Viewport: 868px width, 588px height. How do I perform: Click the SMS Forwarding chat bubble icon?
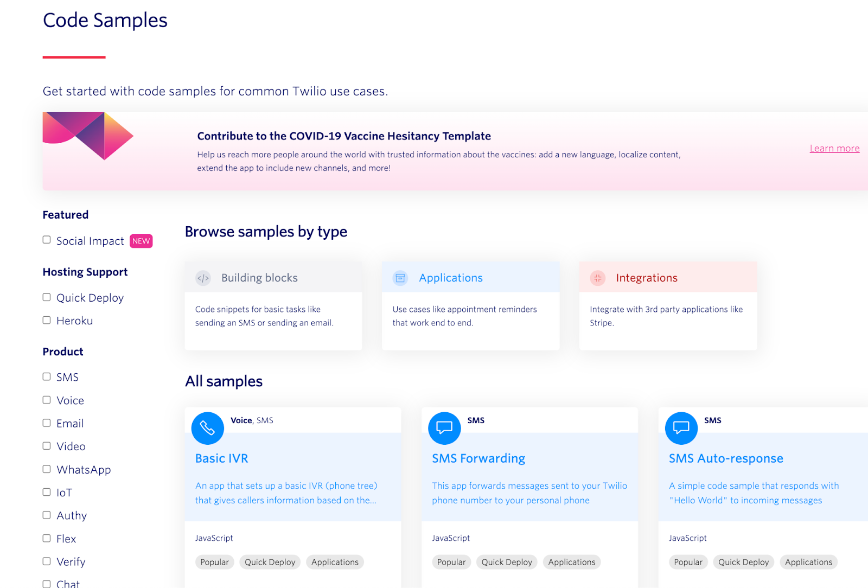point(444,428)
